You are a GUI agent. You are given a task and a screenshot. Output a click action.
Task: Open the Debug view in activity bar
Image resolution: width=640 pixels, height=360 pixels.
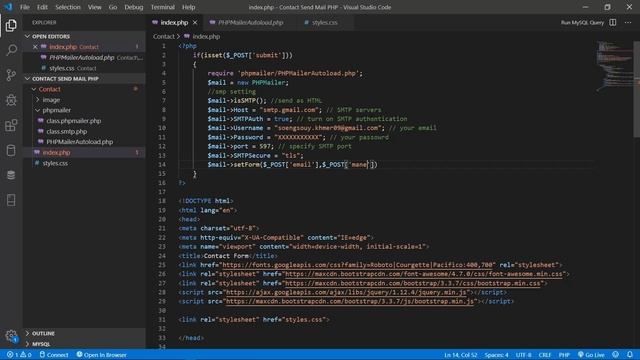click(11, 100)
